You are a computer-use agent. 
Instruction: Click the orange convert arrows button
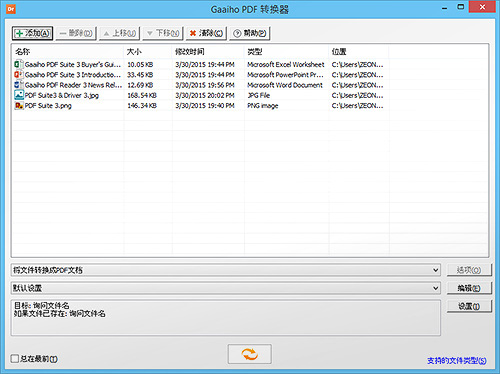(250, 354)
